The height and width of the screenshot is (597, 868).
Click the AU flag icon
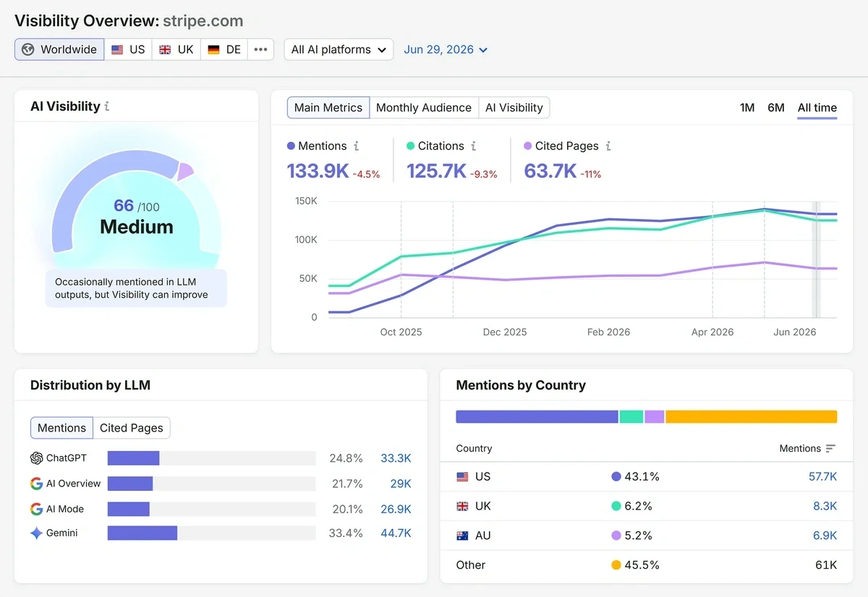[462, 536]
